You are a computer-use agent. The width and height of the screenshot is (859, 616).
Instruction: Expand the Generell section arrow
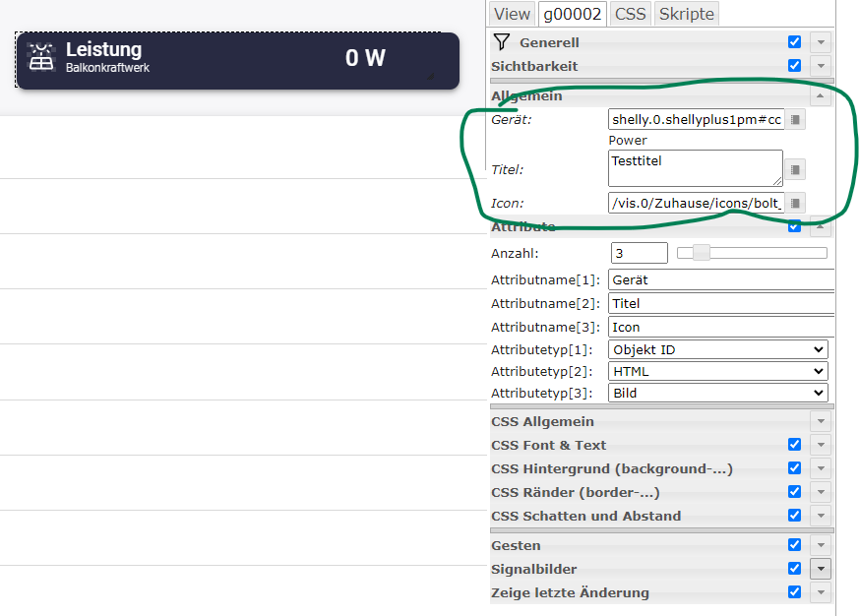point(821,42)
